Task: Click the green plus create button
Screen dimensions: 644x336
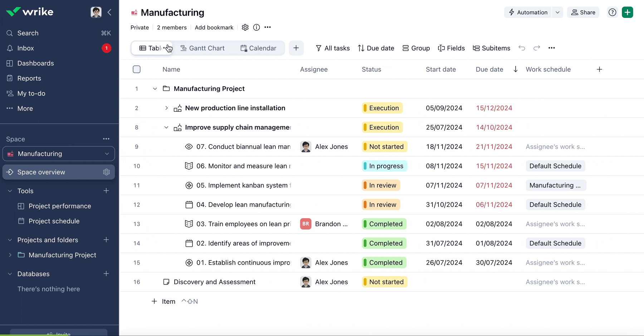Action: (627, 12)
